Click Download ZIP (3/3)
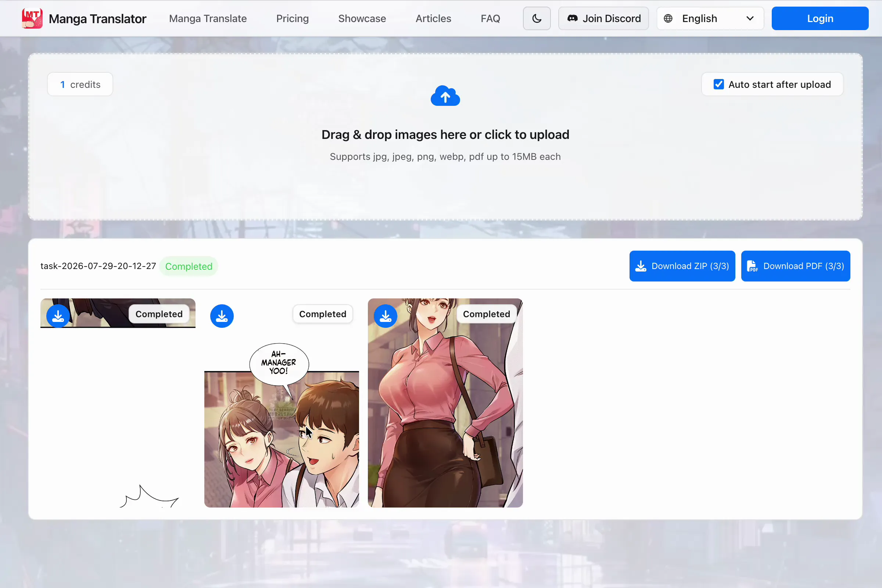This screenshot has height=588, width=882. click(x=682, y=266)
